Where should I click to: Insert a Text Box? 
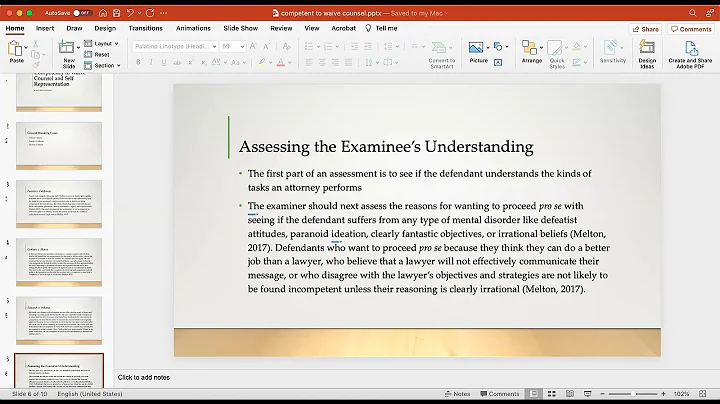(498, 62)
